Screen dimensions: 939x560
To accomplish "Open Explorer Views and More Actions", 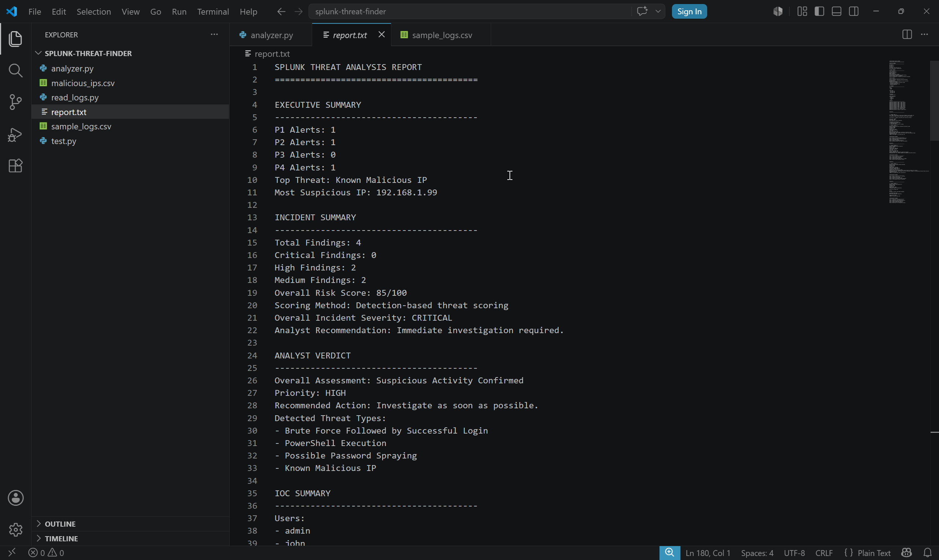I will point(214,34).
